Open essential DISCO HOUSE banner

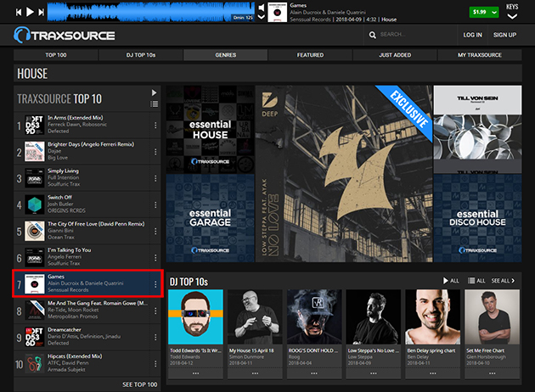pos(477,218)
